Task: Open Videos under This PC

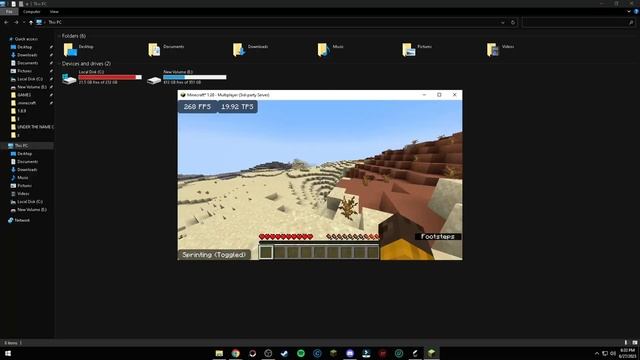Action: coord(20,193)
